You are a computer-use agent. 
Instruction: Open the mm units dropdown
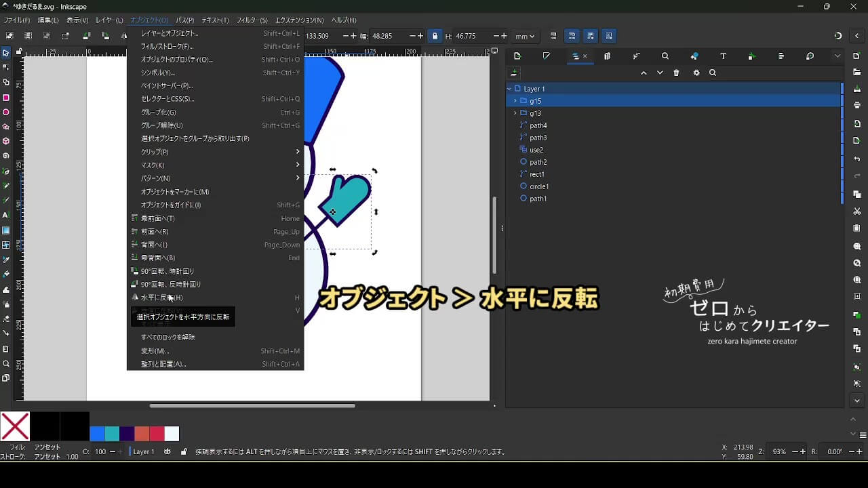(x=524, y=36)
